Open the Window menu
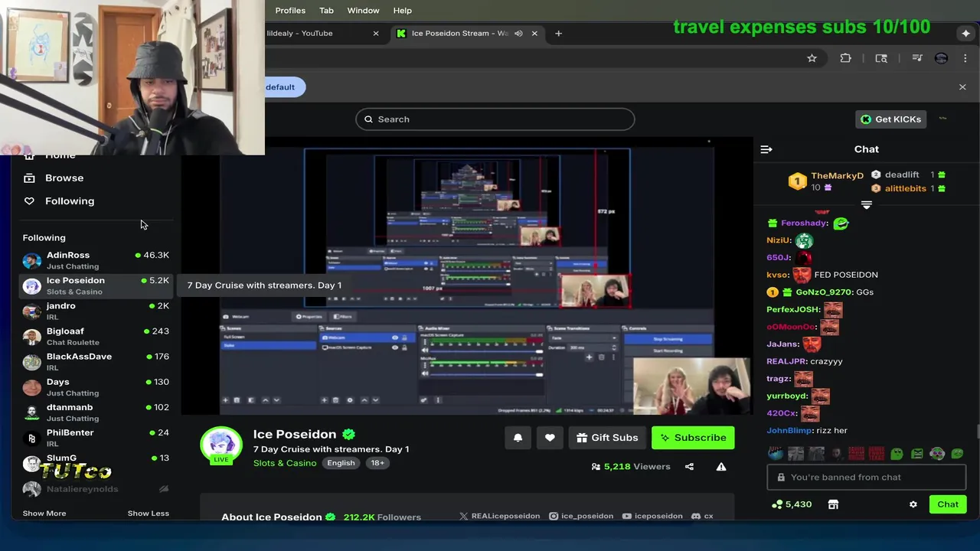The image size is (980, 551). (363, 10)
